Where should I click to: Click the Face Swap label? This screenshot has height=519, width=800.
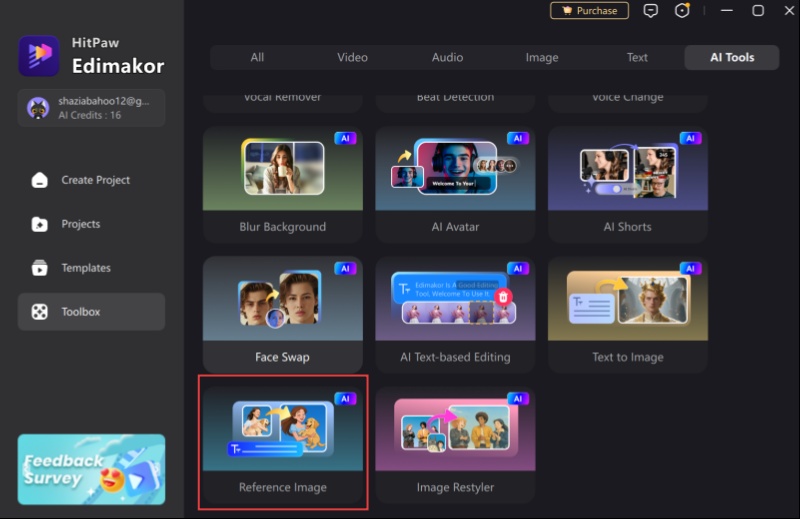tap(282, 357)
